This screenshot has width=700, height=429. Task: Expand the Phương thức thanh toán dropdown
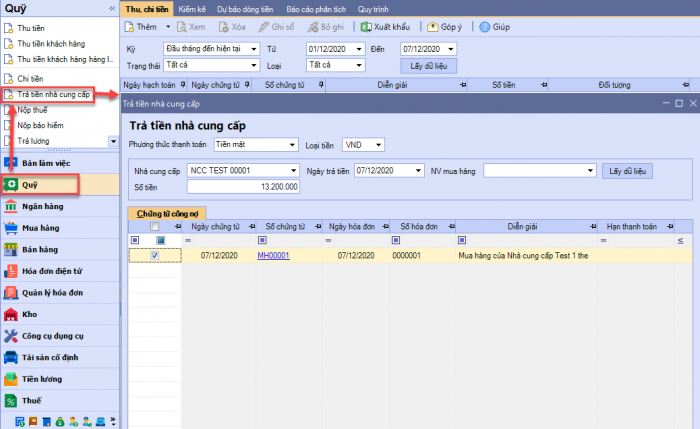click(294, 145)
